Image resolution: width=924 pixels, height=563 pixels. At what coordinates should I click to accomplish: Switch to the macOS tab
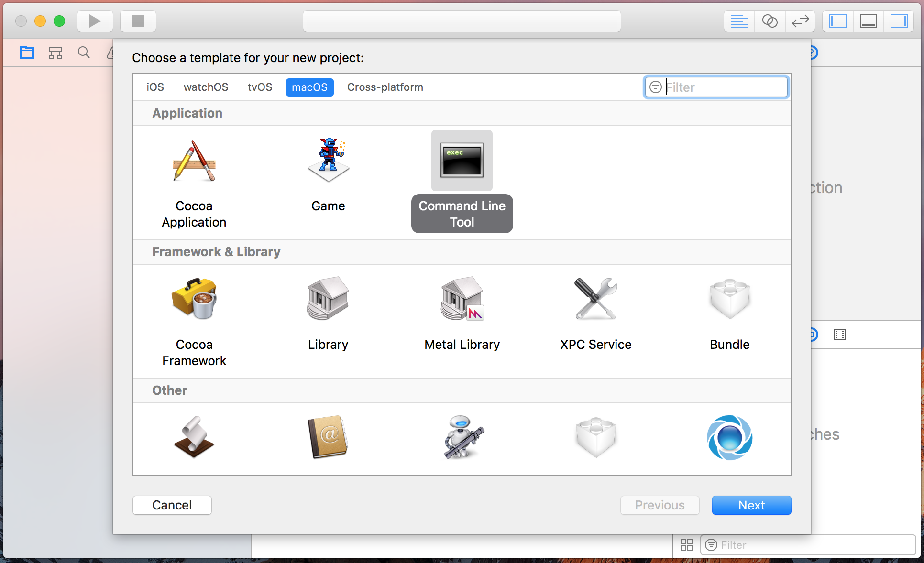tap(309, 87)
